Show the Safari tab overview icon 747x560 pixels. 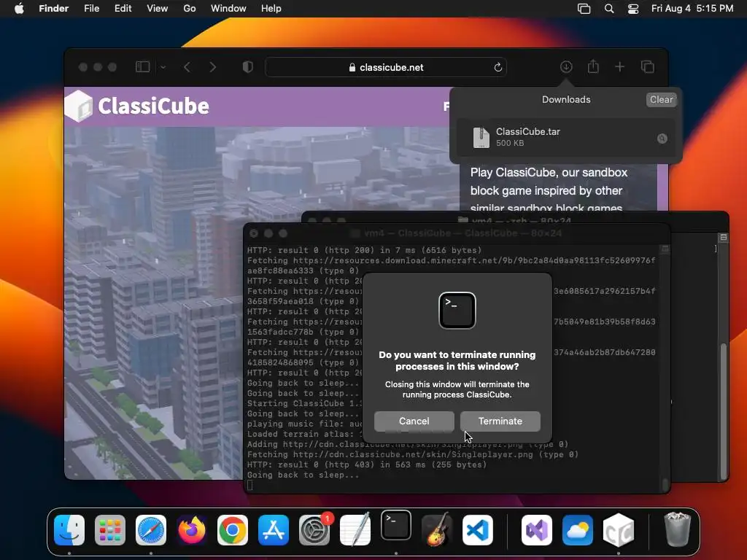648,67
